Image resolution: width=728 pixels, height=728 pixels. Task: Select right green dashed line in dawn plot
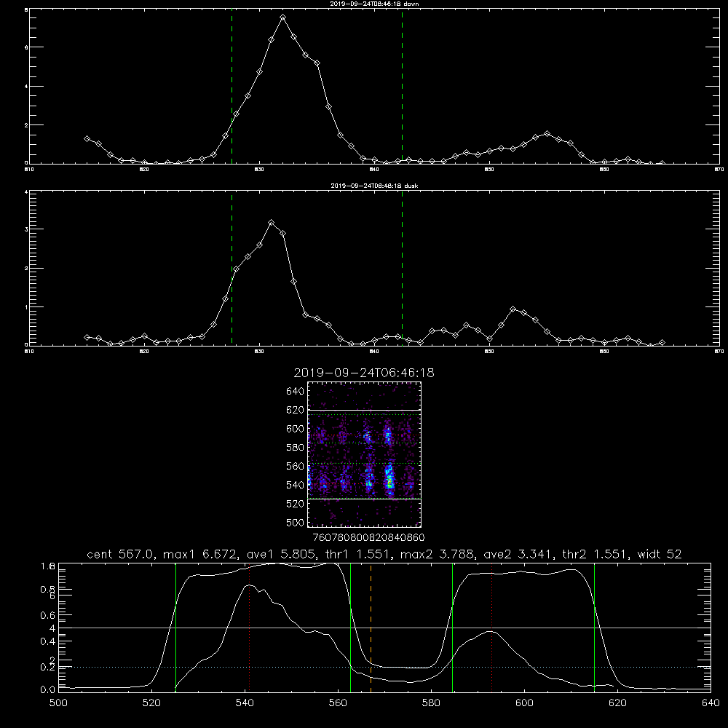tap(402, 87)
